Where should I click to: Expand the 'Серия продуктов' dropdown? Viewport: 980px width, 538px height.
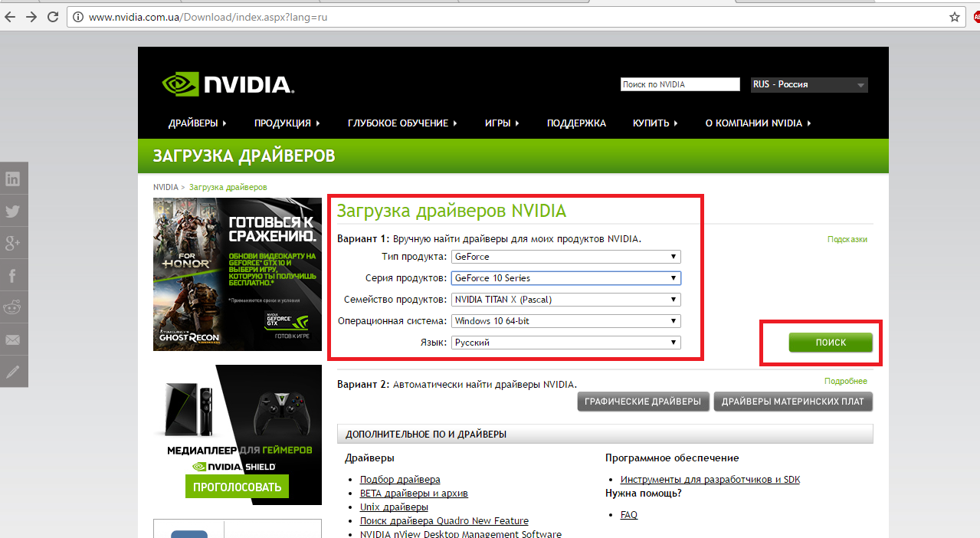pos(565,278)
